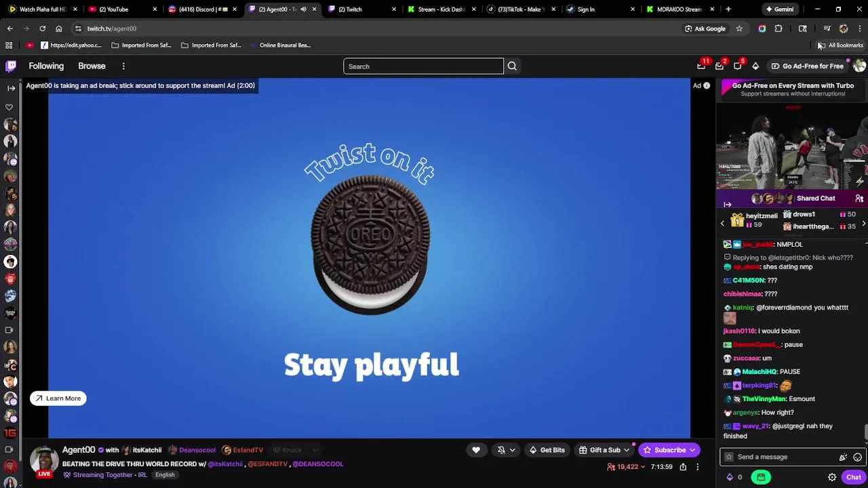
Task: Open the Browse tab
Action: (x=92, y=66)
